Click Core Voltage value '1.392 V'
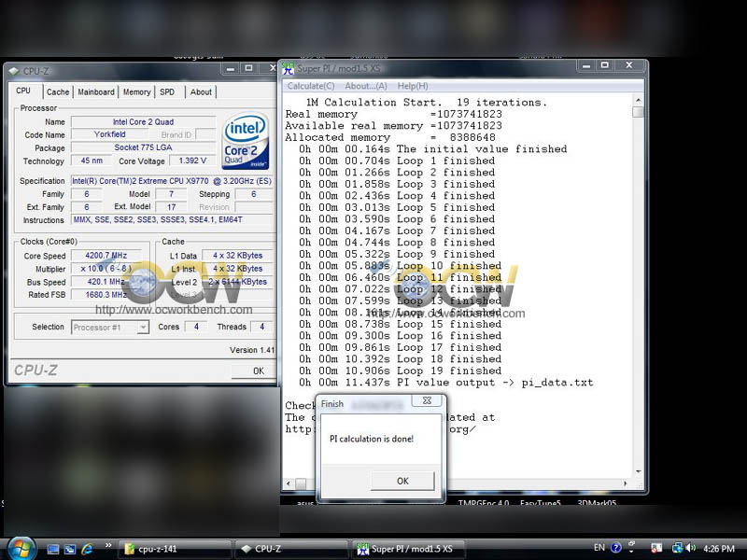 192,161
